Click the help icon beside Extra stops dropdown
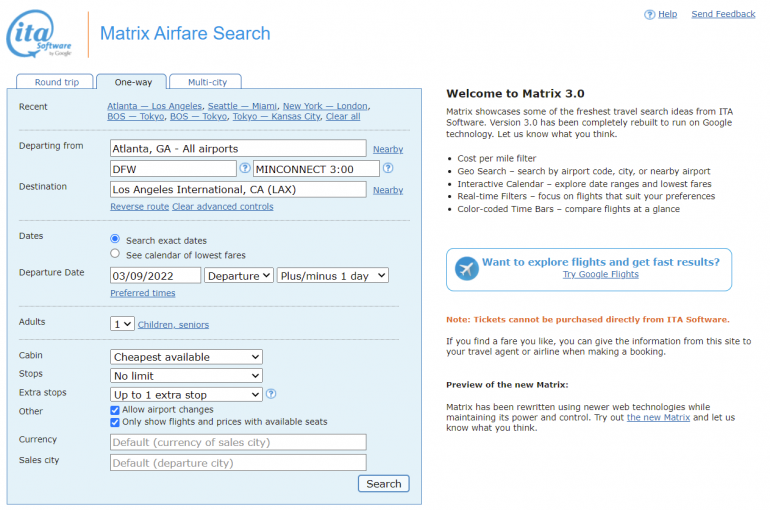Screen dimensions: 770x510 point(271,394)
